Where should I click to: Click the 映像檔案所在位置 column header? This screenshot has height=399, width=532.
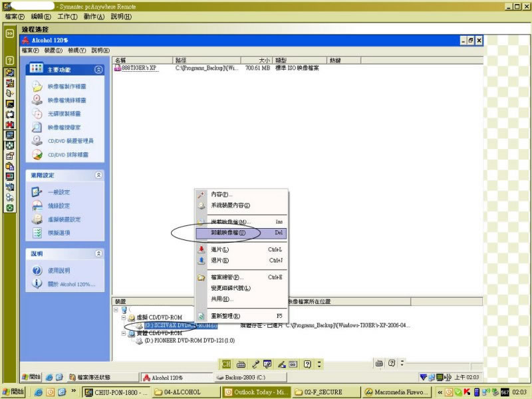348,301
